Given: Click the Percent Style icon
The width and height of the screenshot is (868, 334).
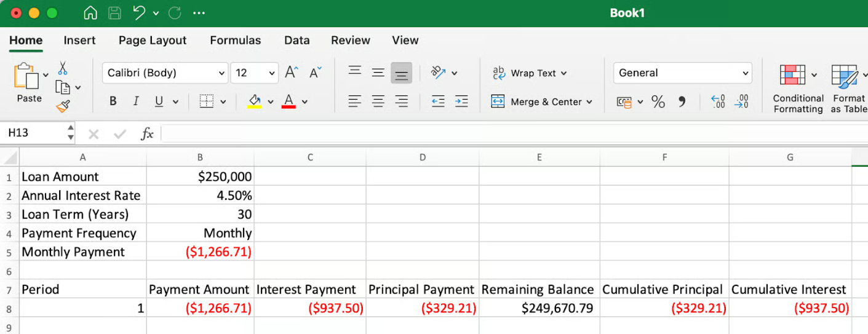Looking at the screenshot, I should coord(658,102).
